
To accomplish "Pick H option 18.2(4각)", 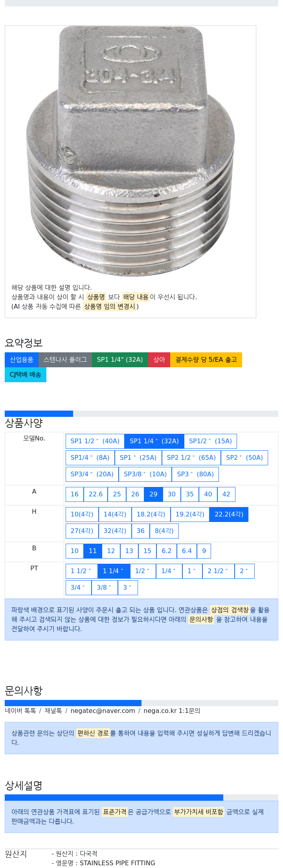I will coord(151,514).
